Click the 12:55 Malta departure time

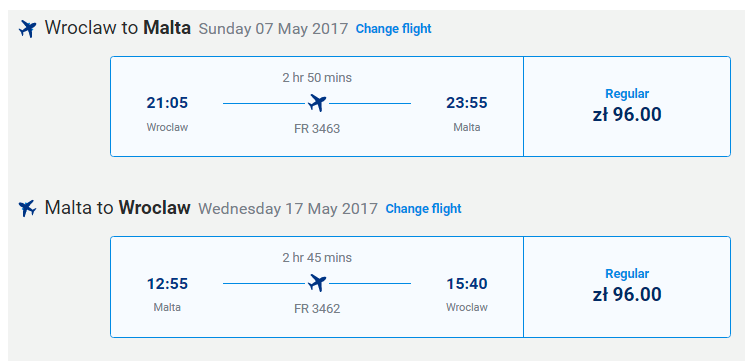click(167, 284)
